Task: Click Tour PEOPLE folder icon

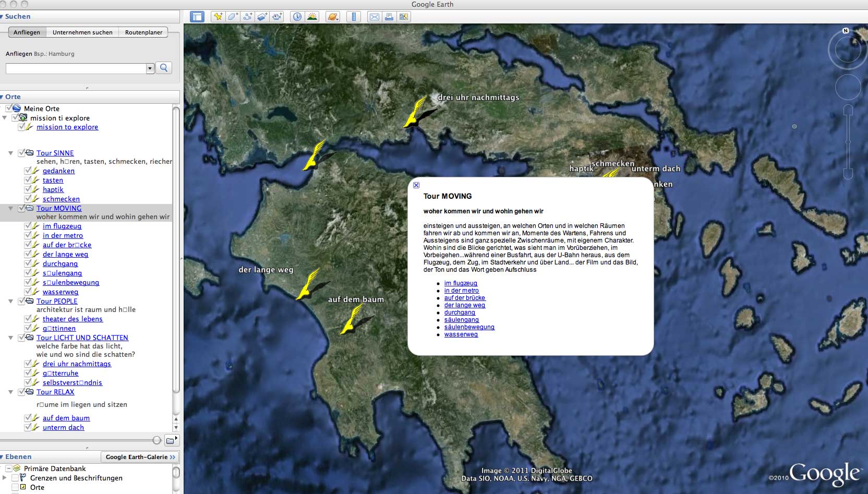Action: coord(30,301)
